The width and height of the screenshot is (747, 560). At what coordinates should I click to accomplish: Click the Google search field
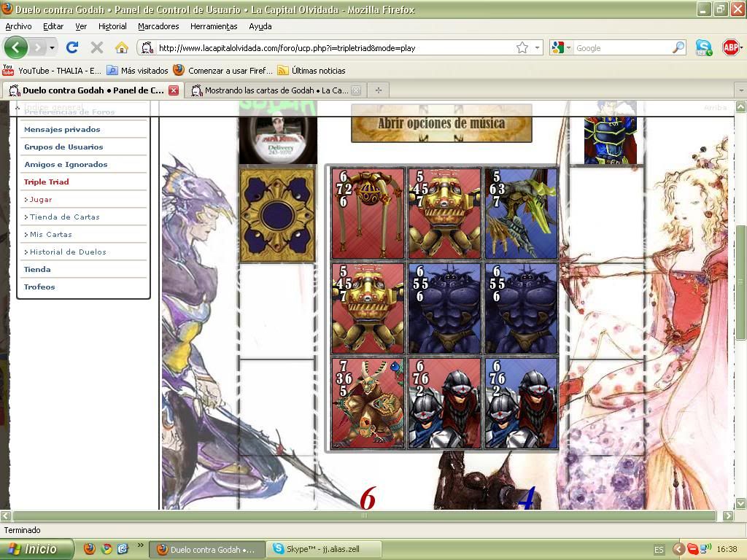coord(622,47)
